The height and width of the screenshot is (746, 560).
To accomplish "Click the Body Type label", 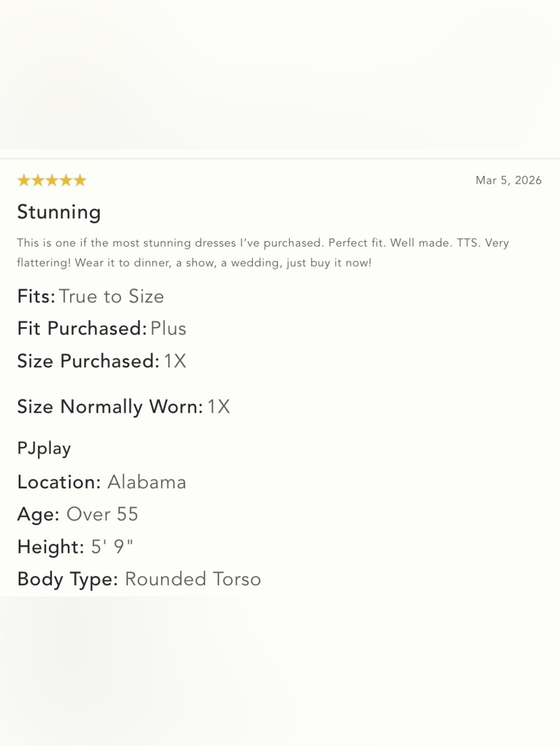I will 68,579.
